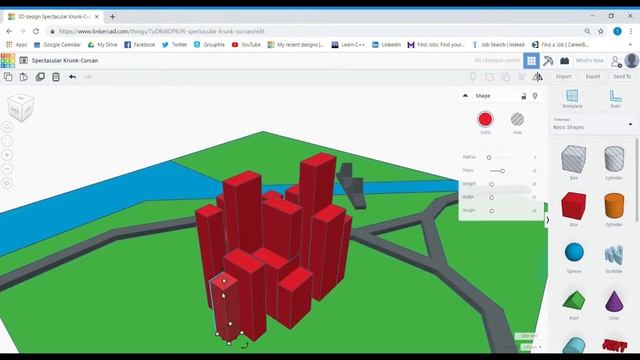The height and width of the screenshot is (360, 640).
Task: Open the Snap Grid dropdown
Action: coord(532,347)
